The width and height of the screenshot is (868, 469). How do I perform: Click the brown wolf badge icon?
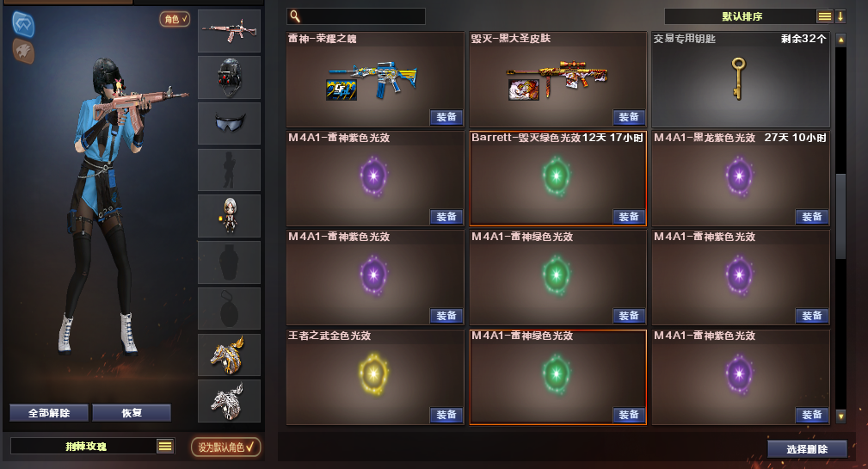(23, 51)
